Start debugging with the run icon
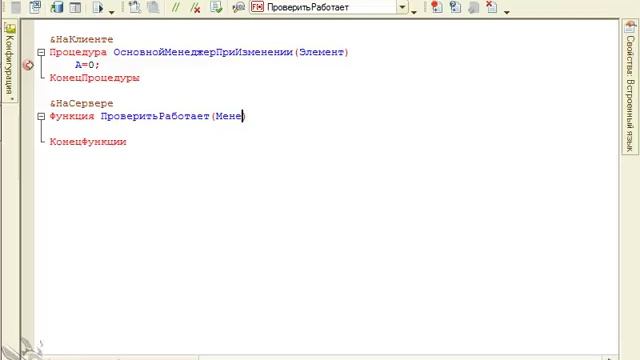 [98, 7]
